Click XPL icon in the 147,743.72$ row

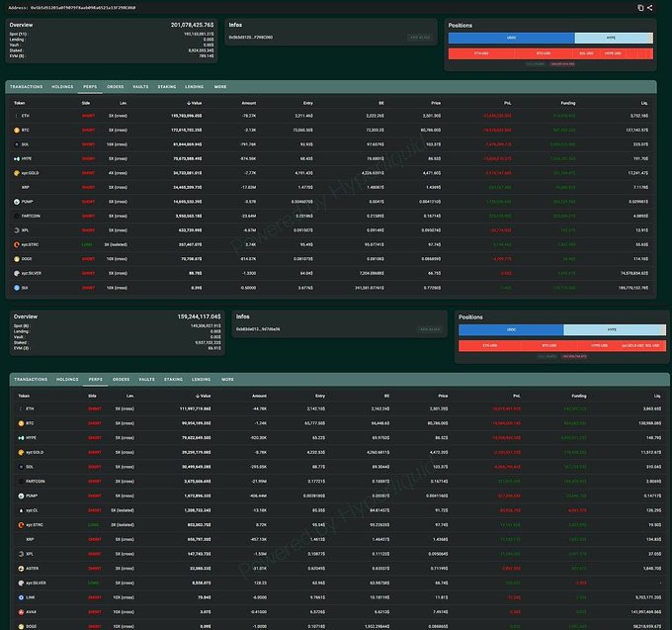pos(21,554)
